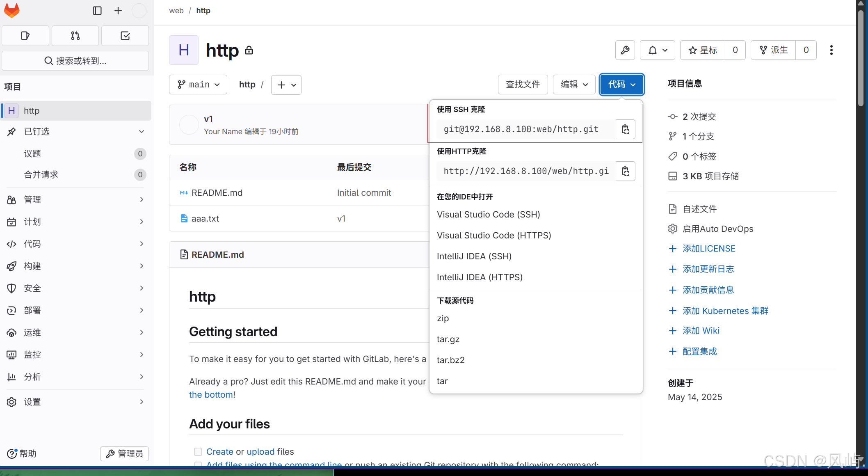Open the notification bell dropdown
This screenshot has width=868, height=476.
pos(657,50)
